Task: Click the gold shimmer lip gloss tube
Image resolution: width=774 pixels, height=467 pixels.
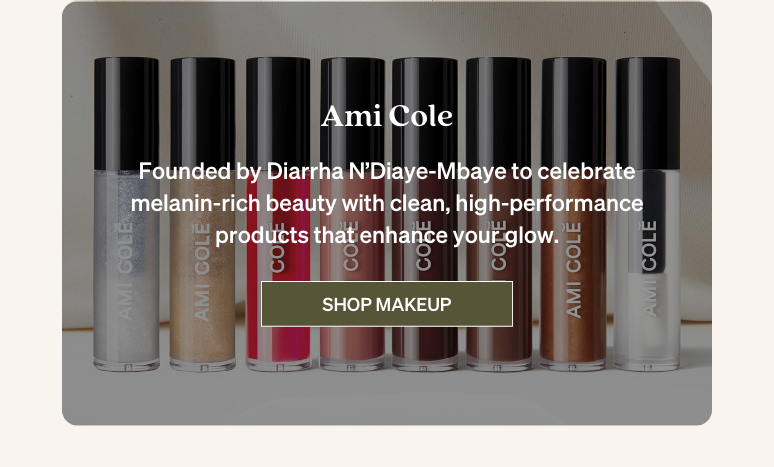Action: coord(202,214)
